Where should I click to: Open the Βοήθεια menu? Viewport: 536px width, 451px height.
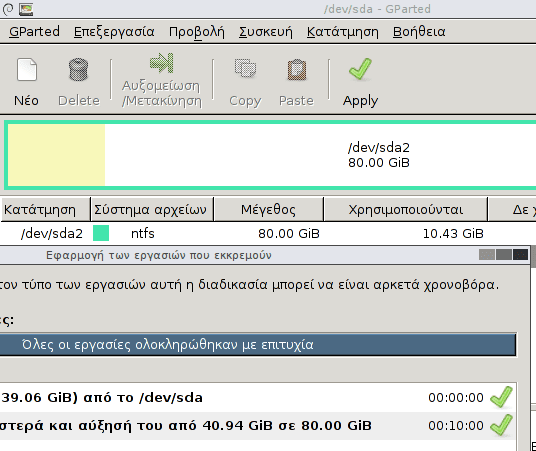[419, 32]
